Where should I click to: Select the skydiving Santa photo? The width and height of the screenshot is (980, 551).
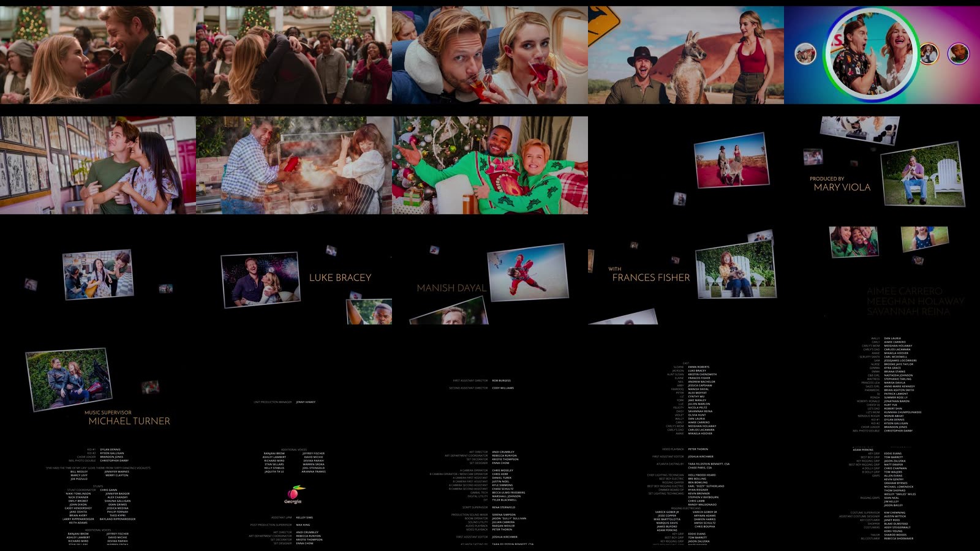click(x=528, y=272)
